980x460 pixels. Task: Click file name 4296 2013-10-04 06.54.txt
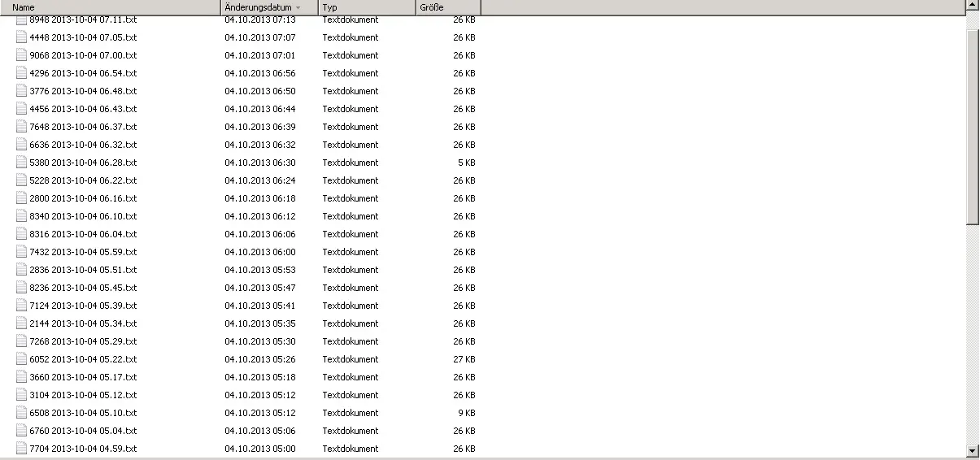pyautogui.click(x=83, y=73)
